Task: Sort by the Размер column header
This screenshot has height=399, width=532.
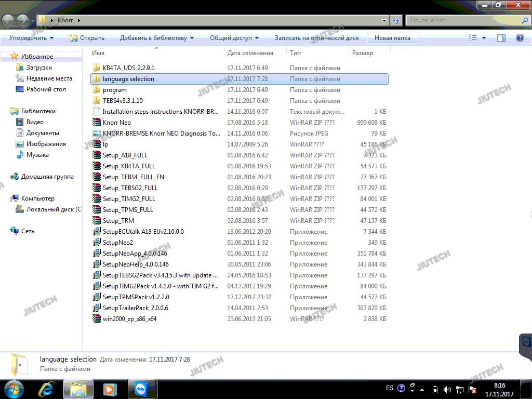Action: pos(362,52)
